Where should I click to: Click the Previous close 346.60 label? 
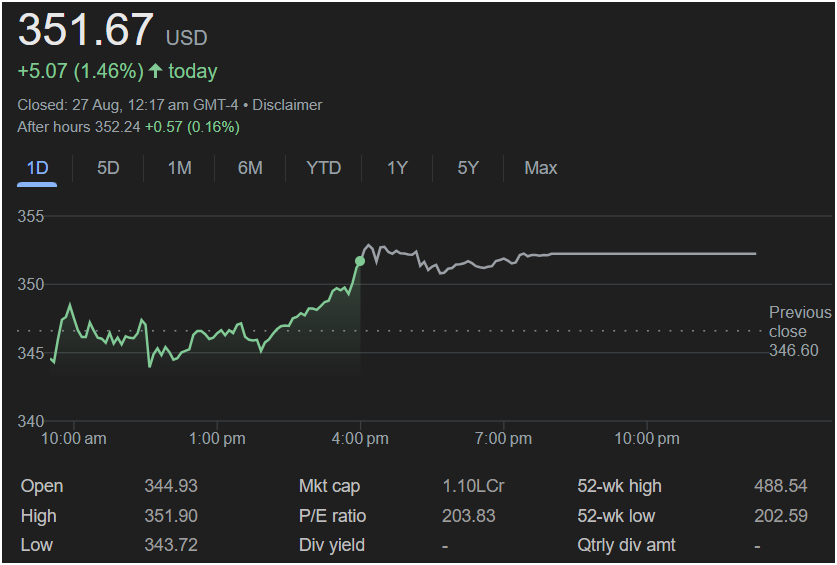point(799,331)
